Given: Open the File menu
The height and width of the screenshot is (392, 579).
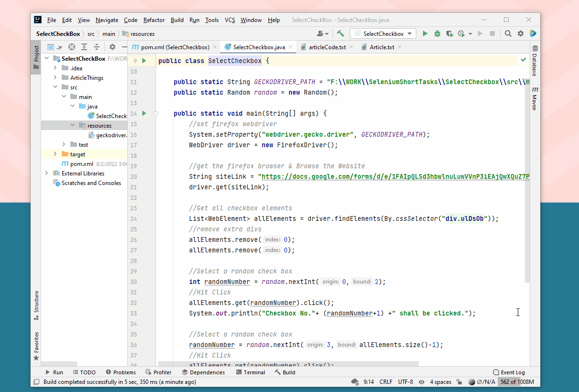Looking at the screenshot, I should point(52,20).
